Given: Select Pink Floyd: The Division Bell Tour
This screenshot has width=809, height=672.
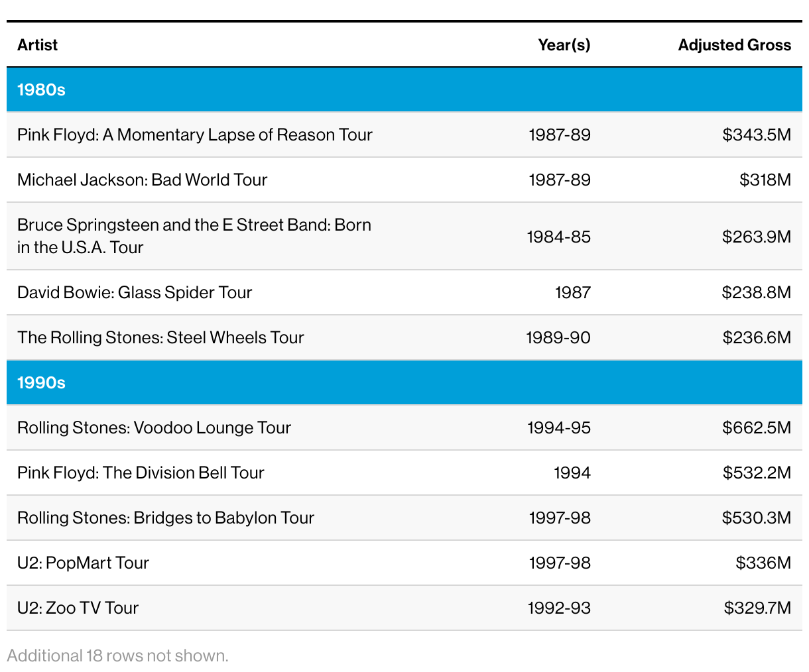Looking at the screenshot, I should 141,473.
